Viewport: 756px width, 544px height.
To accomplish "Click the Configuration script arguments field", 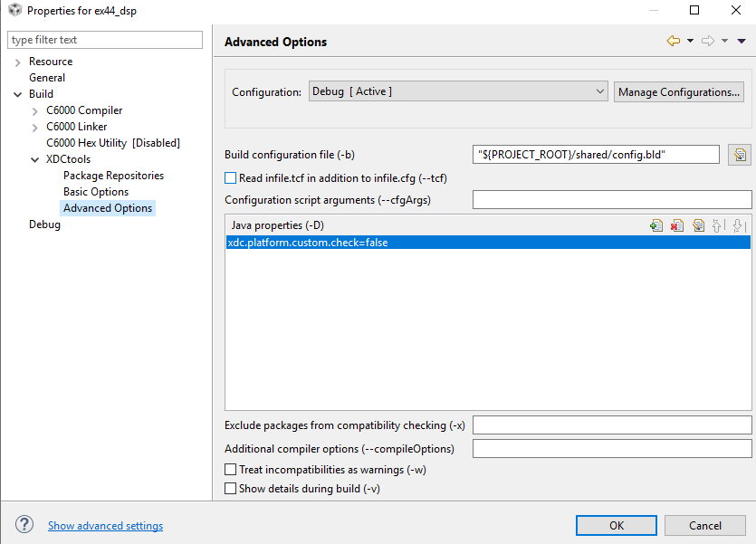I will pyautogui.click(x=612, y=199).
